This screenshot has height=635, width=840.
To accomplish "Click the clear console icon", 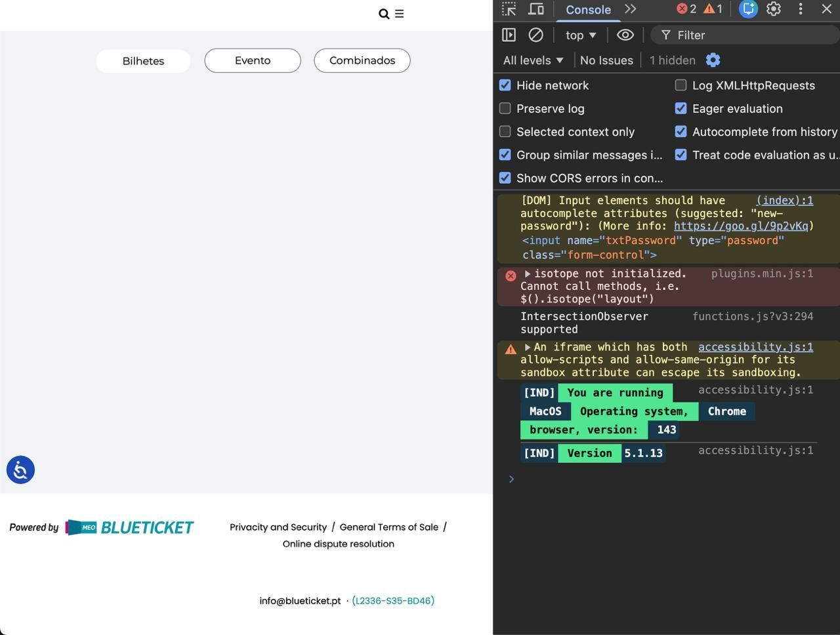I will [535, 35].
